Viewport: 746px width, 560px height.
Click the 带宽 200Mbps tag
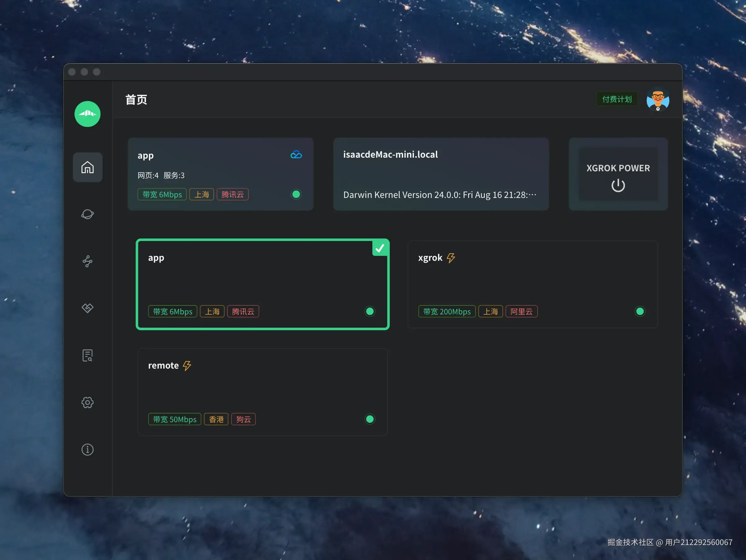446,312
